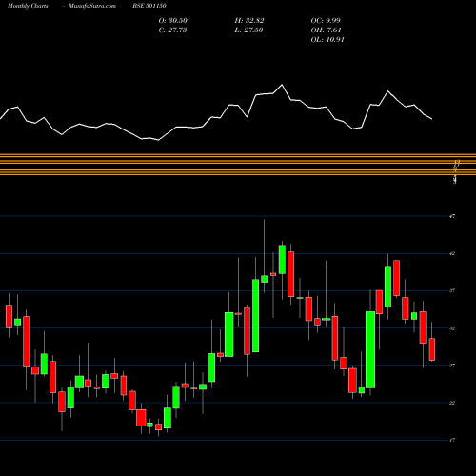
Task: Select the low value L: 27.50
Action: pyautogui.click(x=248, y=30)
